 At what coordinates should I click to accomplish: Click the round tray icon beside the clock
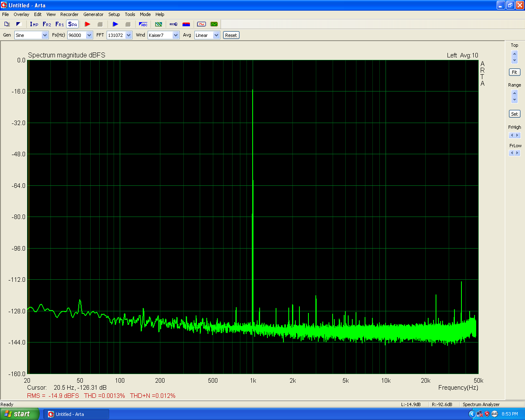click(x=495, y=414)
